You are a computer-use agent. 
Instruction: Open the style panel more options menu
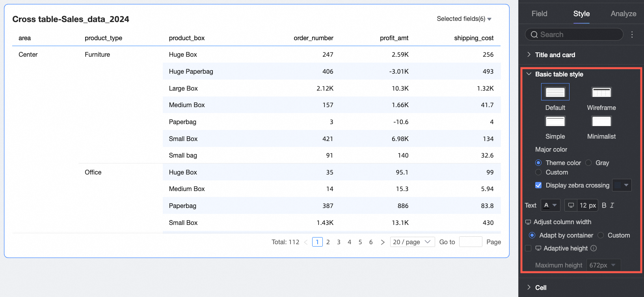tap(632, 35)
